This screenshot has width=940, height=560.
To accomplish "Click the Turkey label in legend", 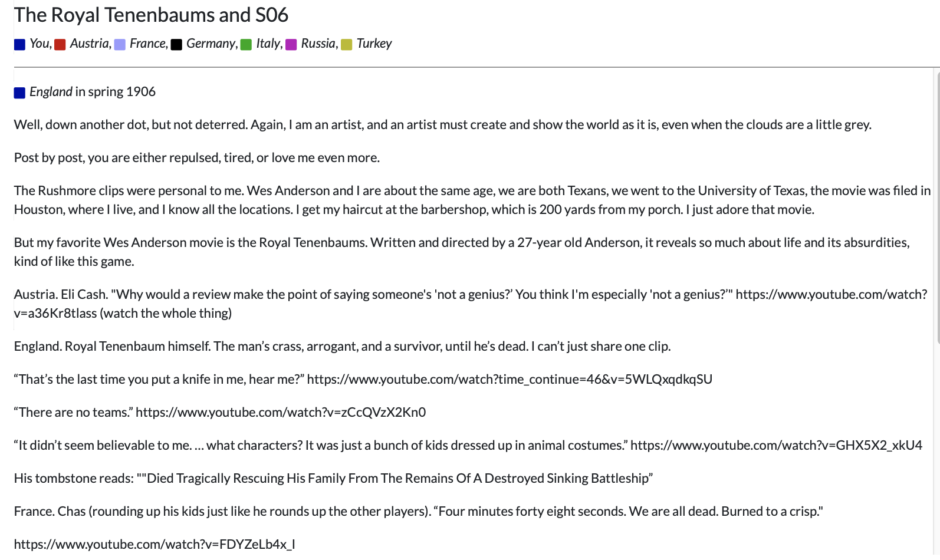I will click(x=374, y=44).
